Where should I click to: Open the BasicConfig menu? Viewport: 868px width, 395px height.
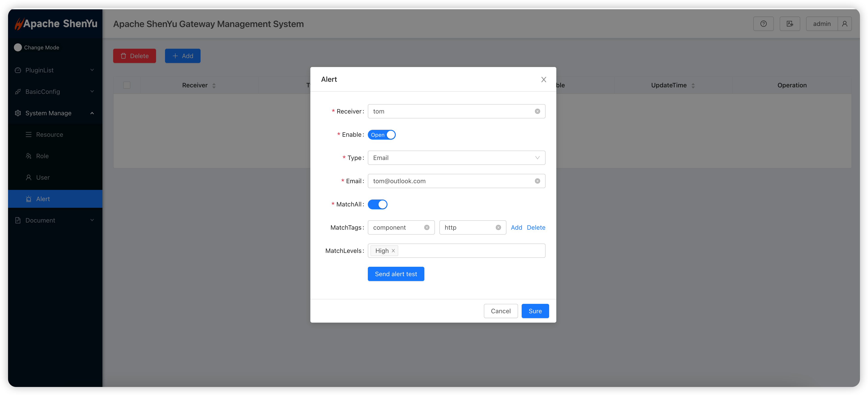click(x=42, y=92)
